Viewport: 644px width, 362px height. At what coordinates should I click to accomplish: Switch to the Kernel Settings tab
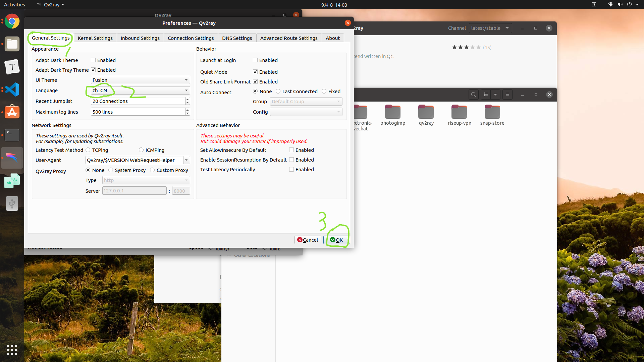tap(95, 38)
